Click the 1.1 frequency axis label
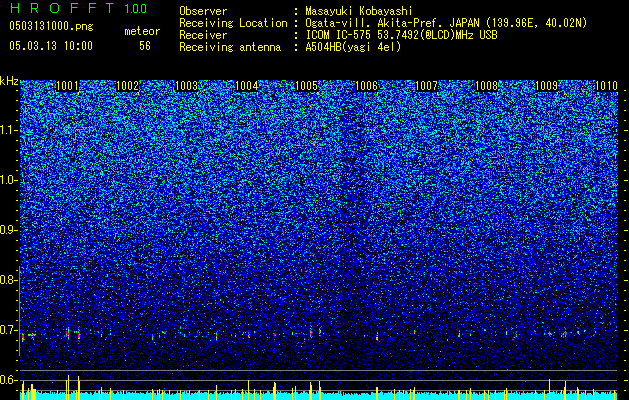 pyautogui.click(x=9, y=131)
